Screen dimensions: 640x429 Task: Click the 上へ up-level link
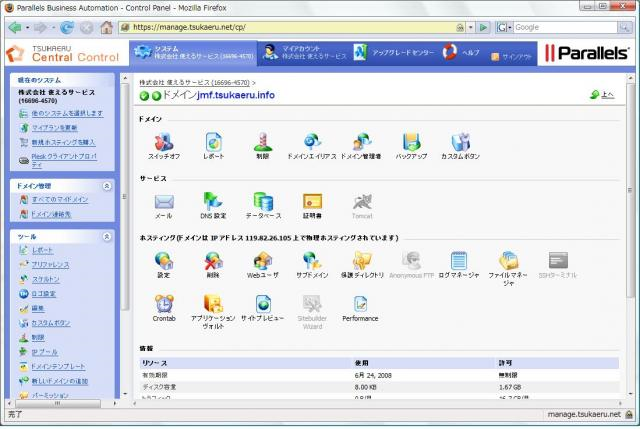point(607,95)
